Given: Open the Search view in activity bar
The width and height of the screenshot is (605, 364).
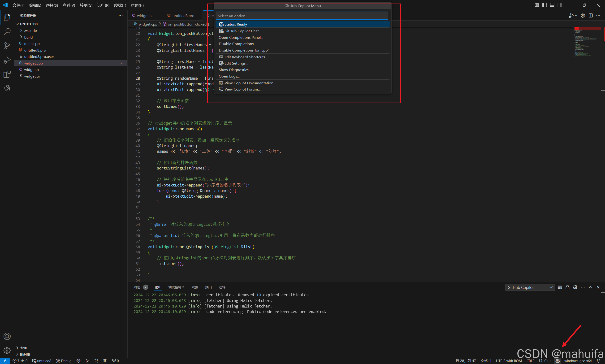Looking at the screenshot, I should (7, 32).
